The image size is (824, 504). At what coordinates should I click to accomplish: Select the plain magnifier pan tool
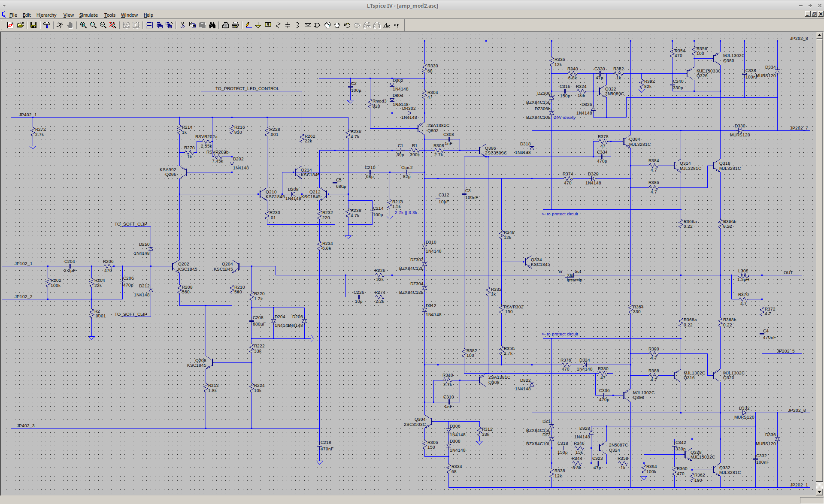click(x=93, y=25)
